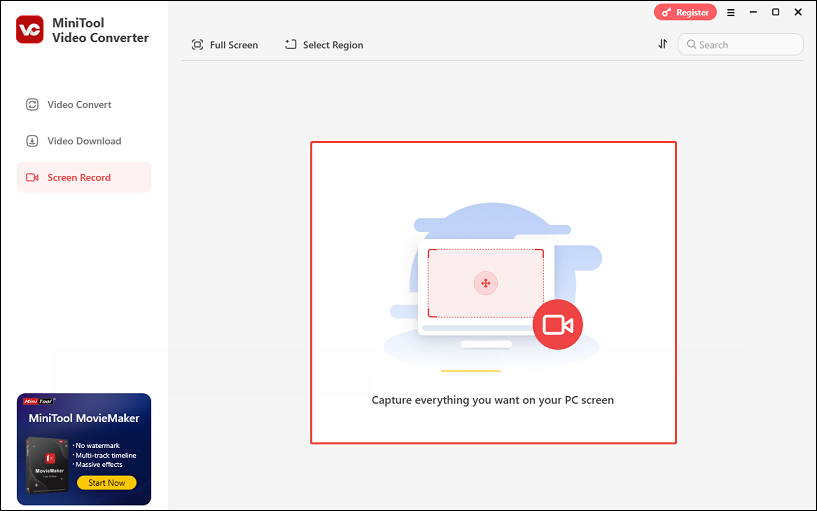The height and width of the screenshot is (511, 817).
Task: Click 'Capture everything you want on your PC screen' text
Action: coord(492,400)
